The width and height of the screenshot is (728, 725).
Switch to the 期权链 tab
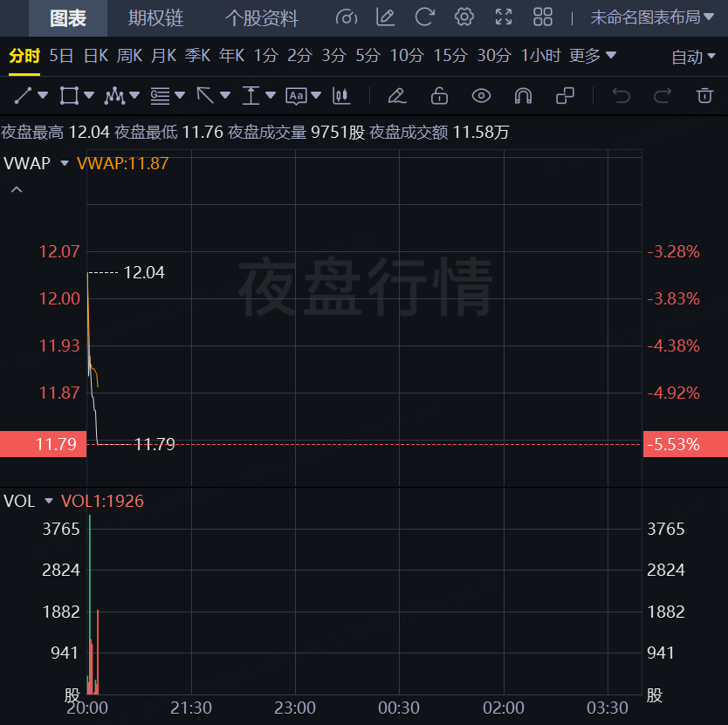tap(156, 17)
